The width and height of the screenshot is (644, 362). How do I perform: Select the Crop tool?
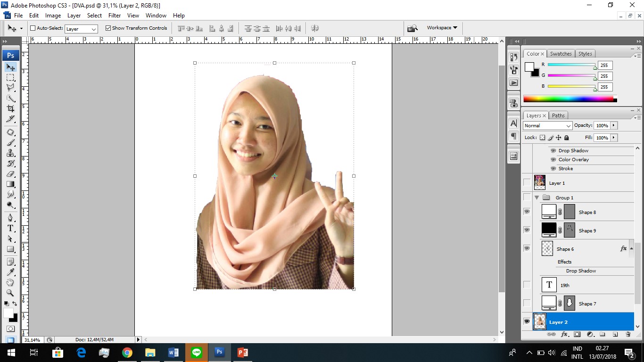10,108
